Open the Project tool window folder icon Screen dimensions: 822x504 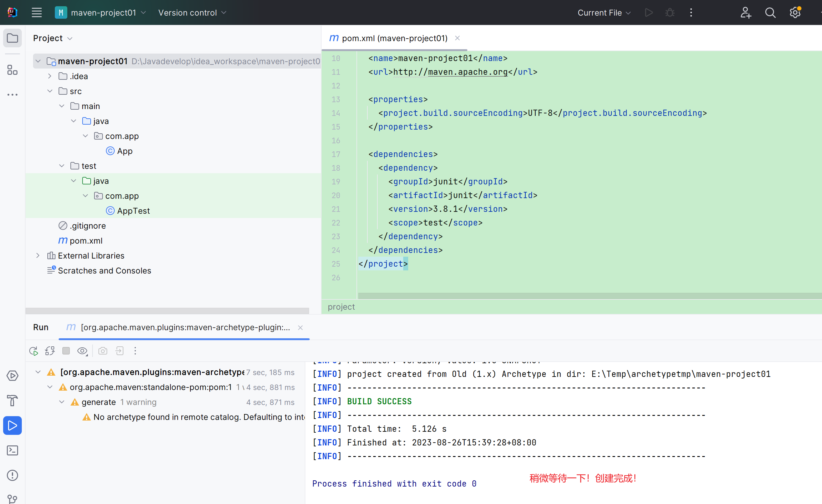tap(12, 38)
